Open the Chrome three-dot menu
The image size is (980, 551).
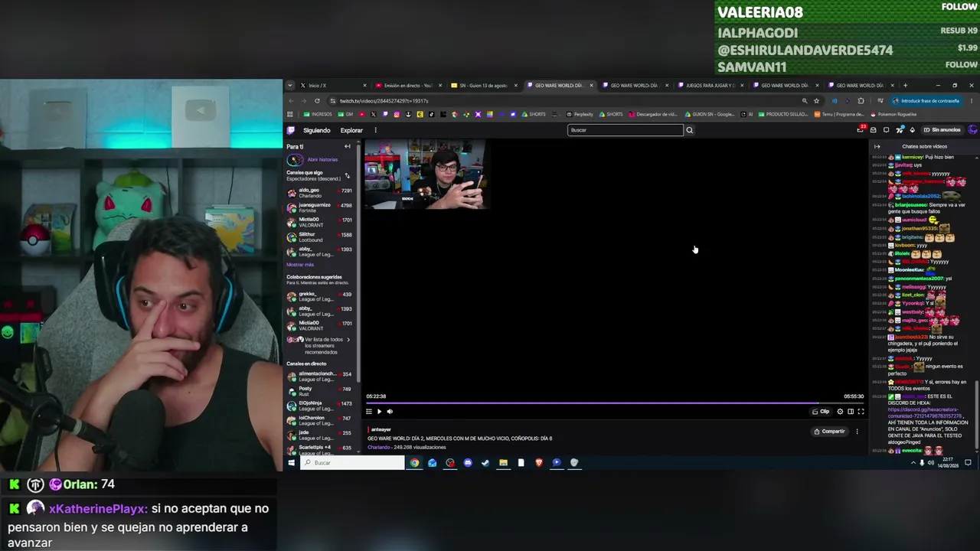[x=972, y=101]
